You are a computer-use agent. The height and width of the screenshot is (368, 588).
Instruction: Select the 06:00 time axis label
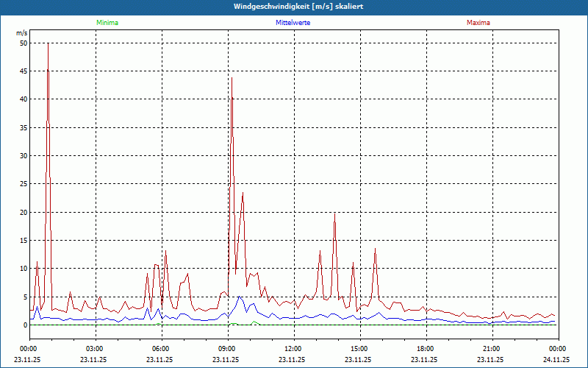pos(161,349)
